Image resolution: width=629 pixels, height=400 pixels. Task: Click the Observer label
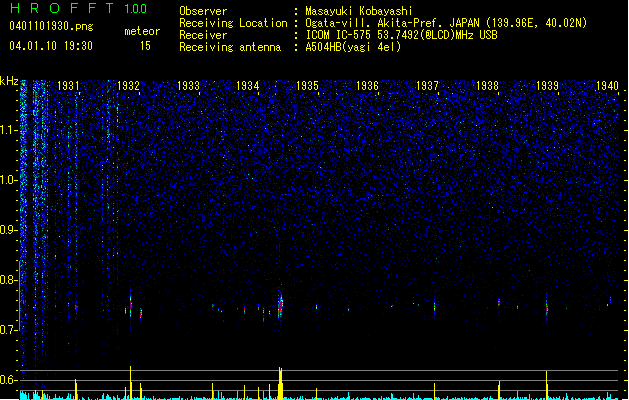pyautogui.click(x=203, y=11)
